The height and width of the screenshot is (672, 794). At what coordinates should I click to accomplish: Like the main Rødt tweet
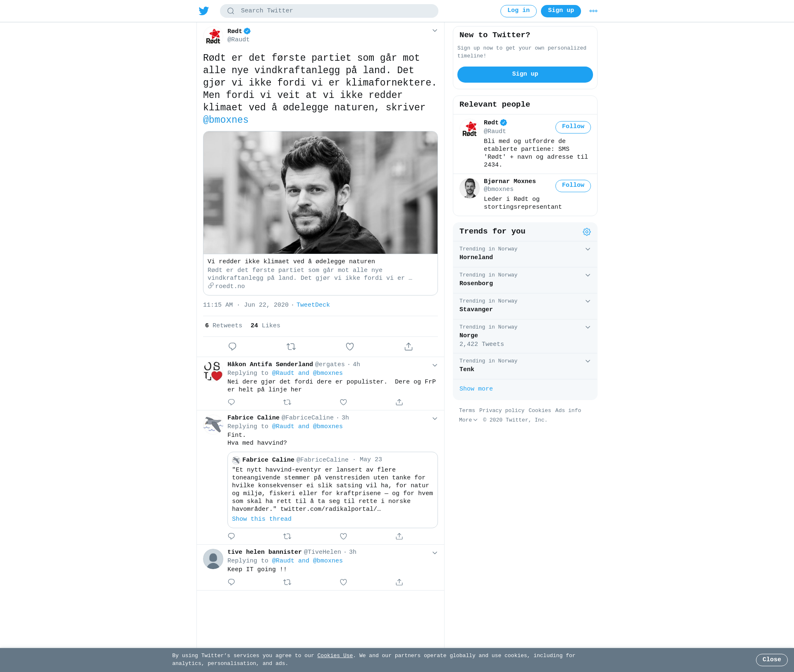[x=350, y=346]
